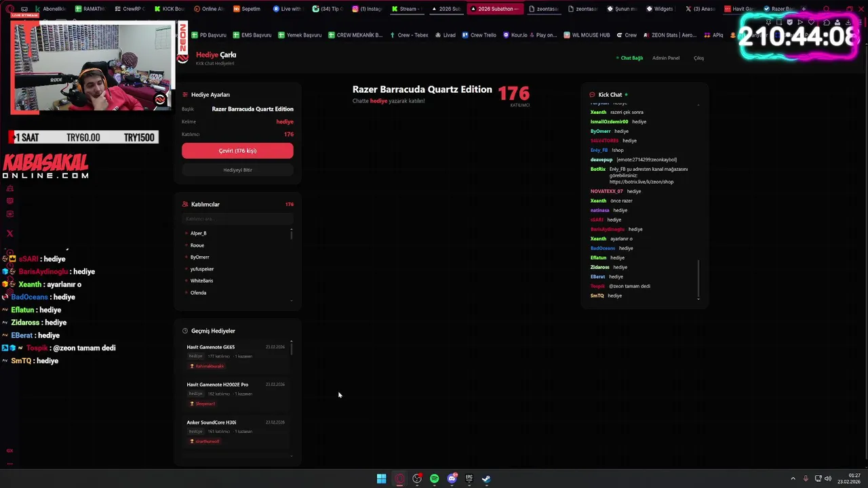The height and width of the screenshot is (488, 868).
Task: Open Discord from the taskbar
Action: 452,479
